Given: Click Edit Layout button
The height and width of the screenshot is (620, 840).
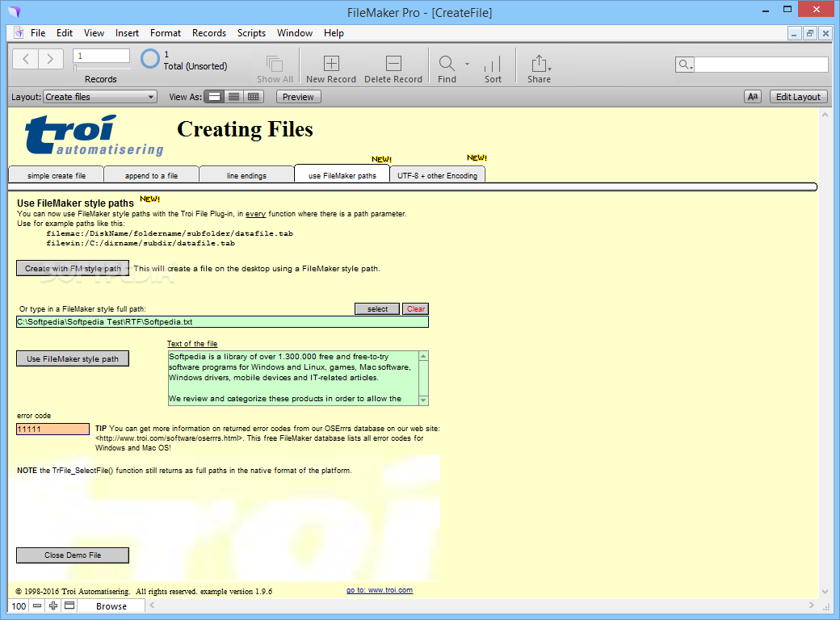Looking at the screenshot, I should 798,97.
